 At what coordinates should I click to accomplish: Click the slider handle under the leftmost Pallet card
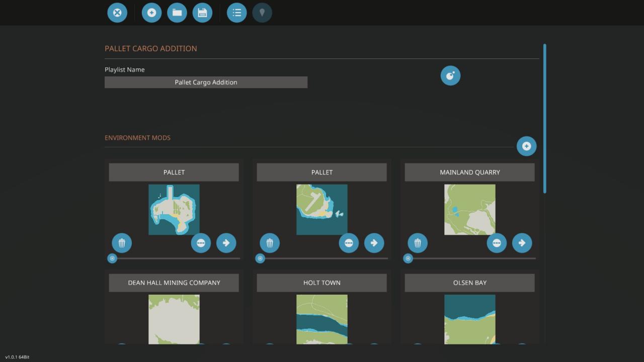pos(112,258)
